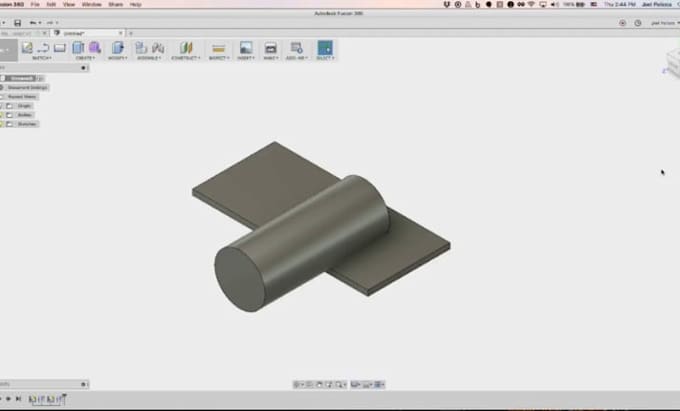Add a new design tab with plus
Image resolution: width=680 pixels, height=411 pixels.
[131, 33]
